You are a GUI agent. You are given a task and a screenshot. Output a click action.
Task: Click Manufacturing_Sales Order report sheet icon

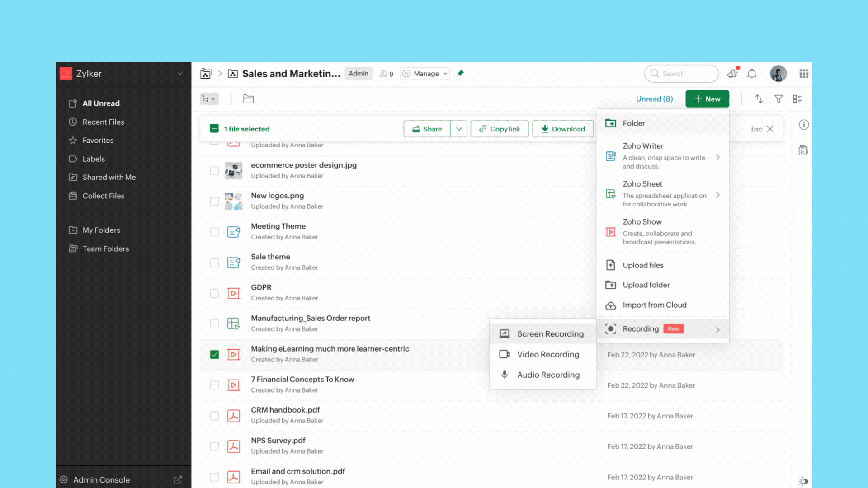coord(233,324)
